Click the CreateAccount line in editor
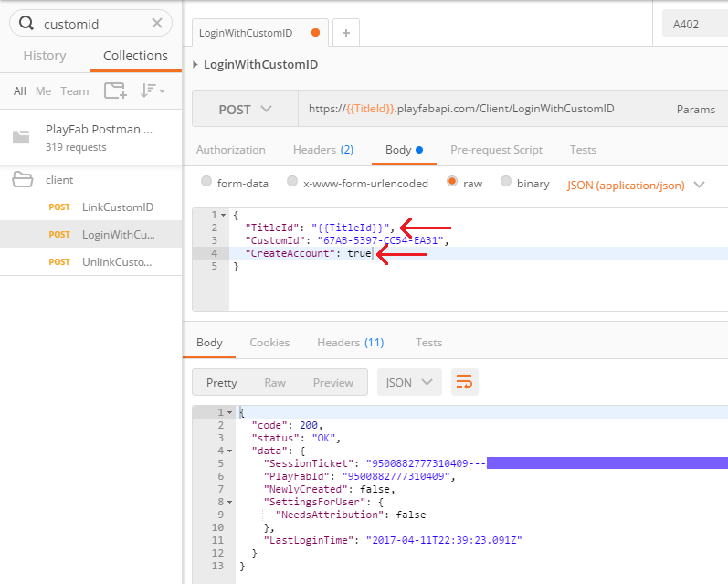Screen dimensions: 728x584 [x=479, y=253]
